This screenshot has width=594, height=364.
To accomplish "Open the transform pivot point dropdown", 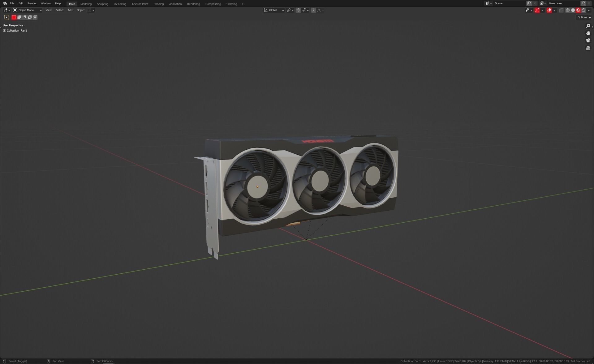I will tap(290, 10).
